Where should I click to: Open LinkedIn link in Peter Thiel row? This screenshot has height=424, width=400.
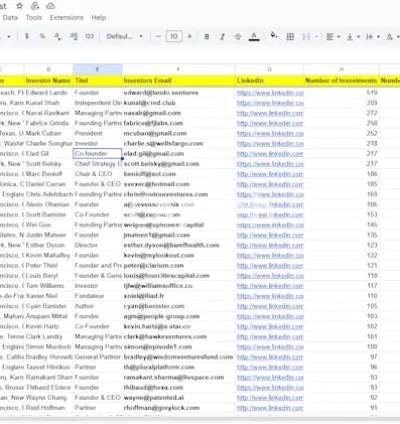point(270,266)
